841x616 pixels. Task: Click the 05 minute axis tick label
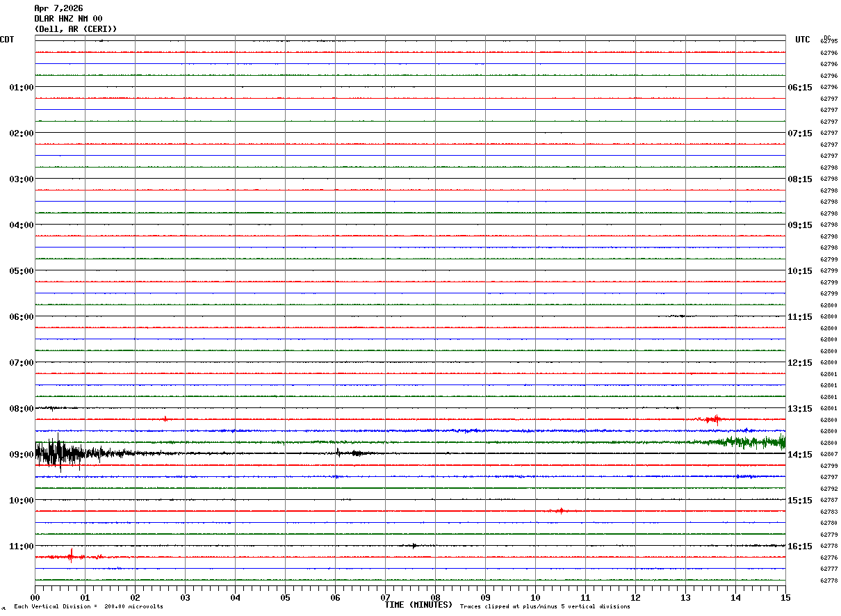pos(285,598)
